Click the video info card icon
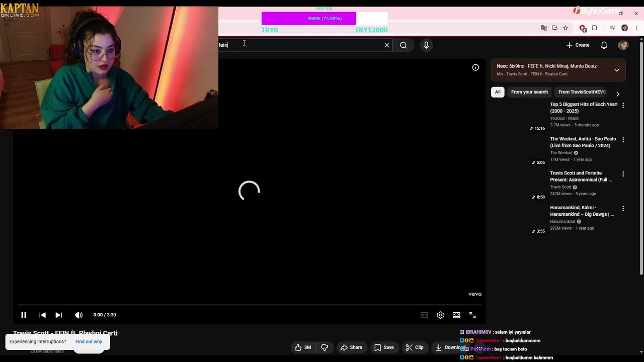 pos(475,67)
